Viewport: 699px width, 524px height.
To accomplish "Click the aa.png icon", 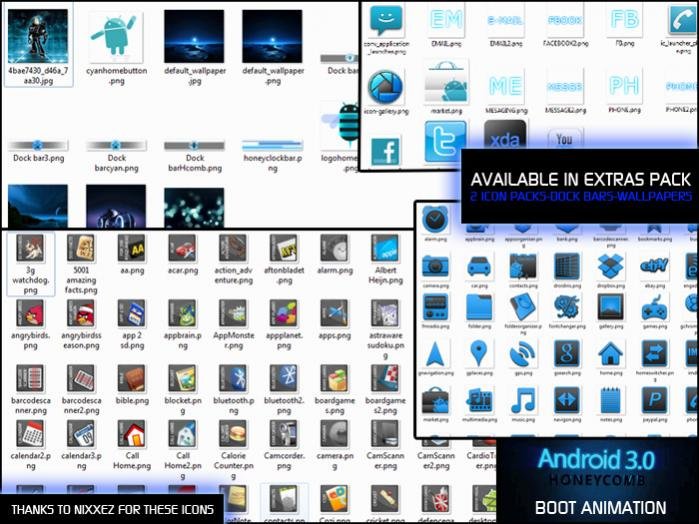I will tap(132, 248).
